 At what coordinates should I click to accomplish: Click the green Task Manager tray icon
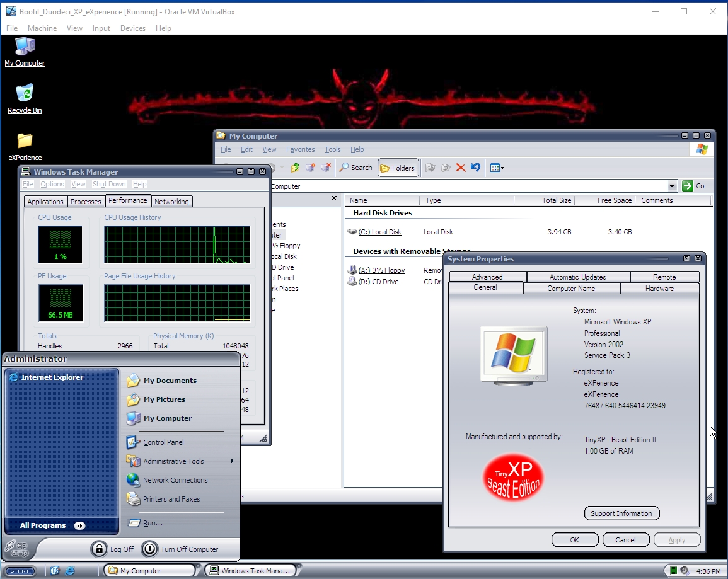[x=673, y=571]
